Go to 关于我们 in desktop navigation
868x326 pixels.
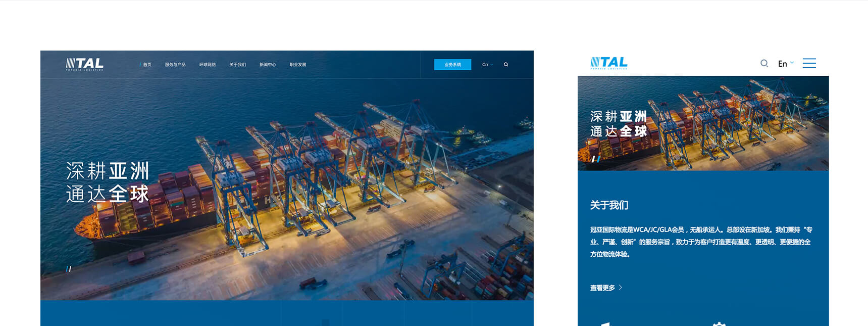238,65
